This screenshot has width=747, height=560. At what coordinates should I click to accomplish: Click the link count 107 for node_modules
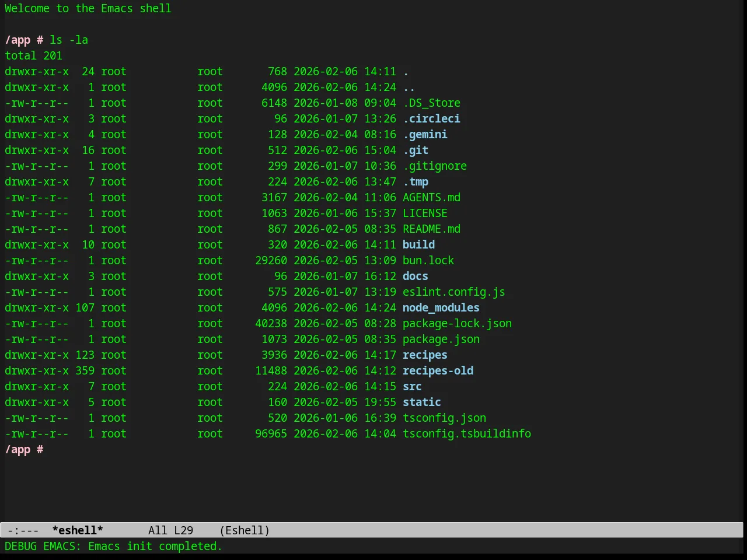pyautogui.click(x=85, y=308)
